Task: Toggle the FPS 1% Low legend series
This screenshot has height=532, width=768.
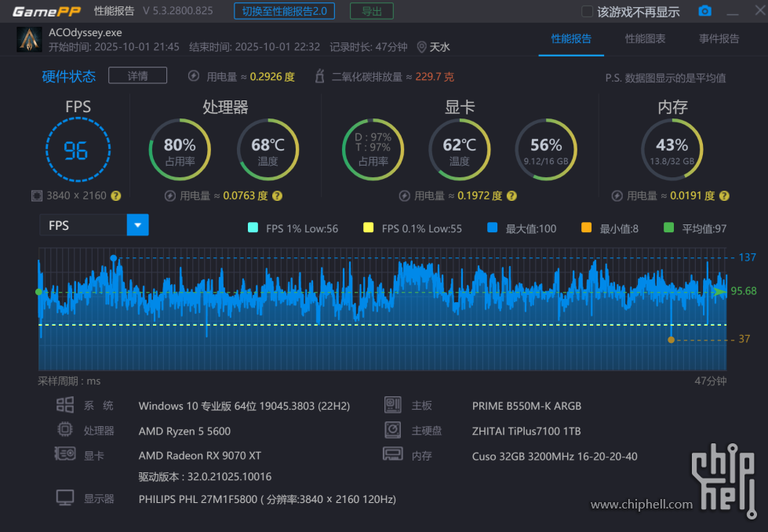Action: [x=253, y=228]
